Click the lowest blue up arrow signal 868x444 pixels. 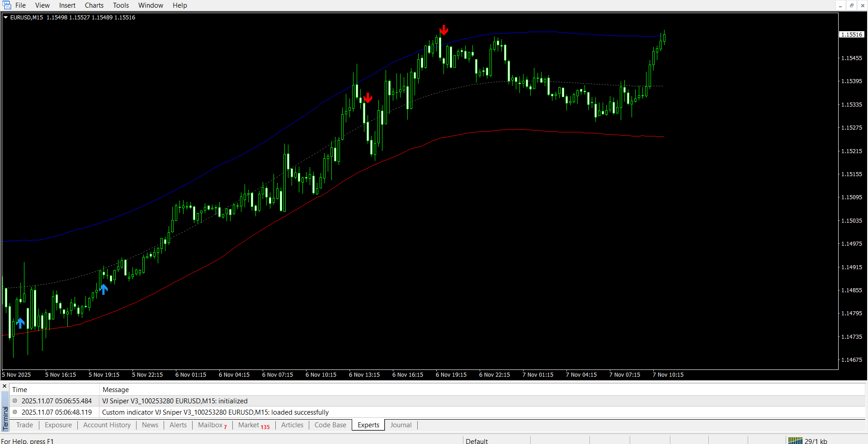[x=20, y=323]
